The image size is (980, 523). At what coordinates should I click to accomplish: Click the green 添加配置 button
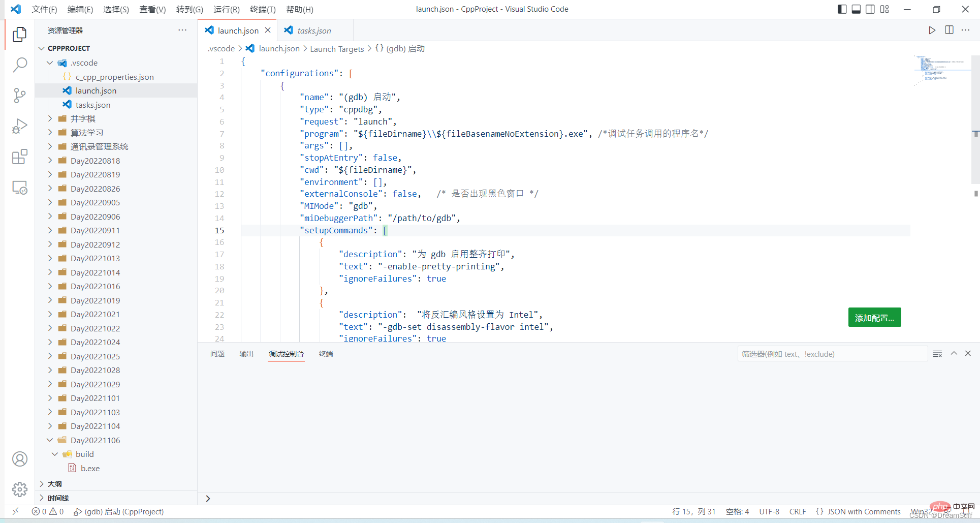(874, 318)
